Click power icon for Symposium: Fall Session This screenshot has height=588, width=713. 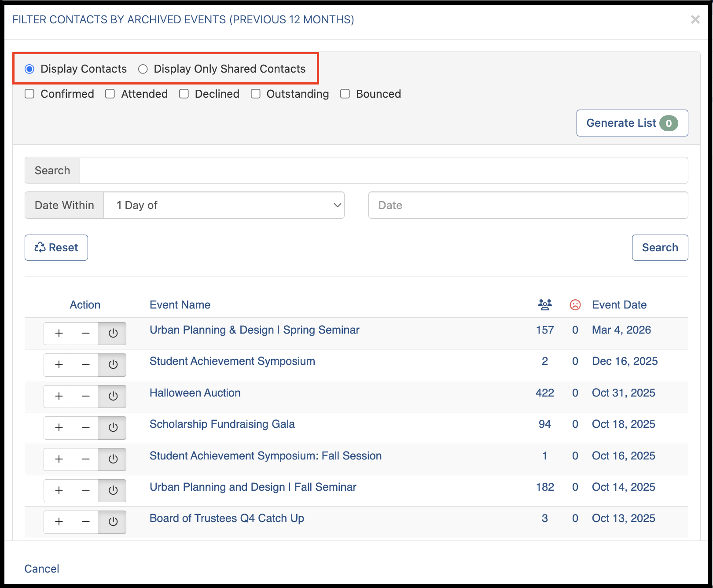(112, 459)
